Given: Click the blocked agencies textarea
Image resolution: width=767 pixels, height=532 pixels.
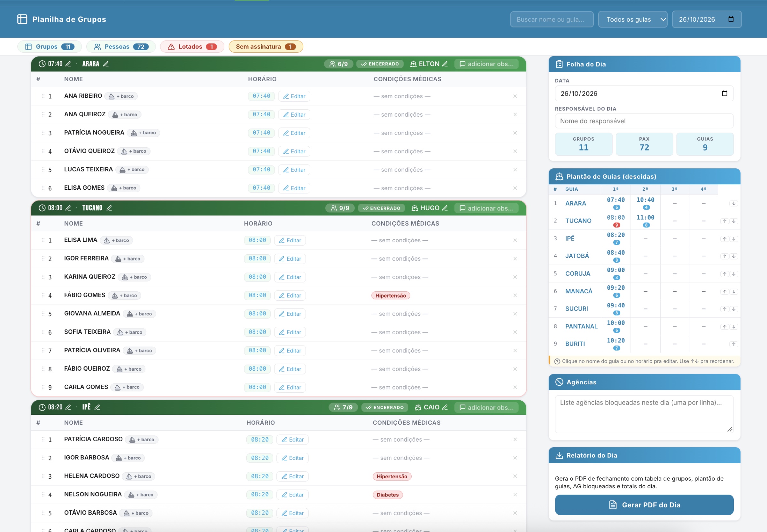Looking at the screenshot, I should [x=644, y=414].
